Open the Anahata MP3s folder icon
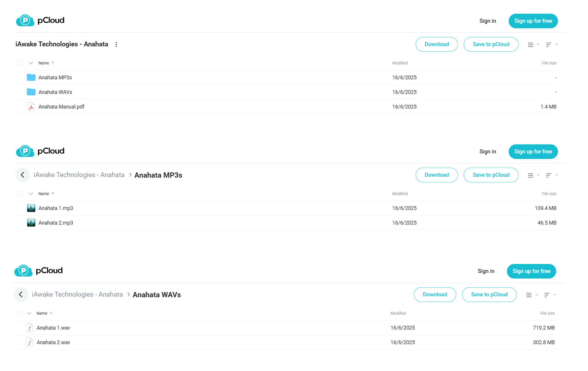Viewport: 588px width, 371px height. pyautogui.click(x=31, y=77)
